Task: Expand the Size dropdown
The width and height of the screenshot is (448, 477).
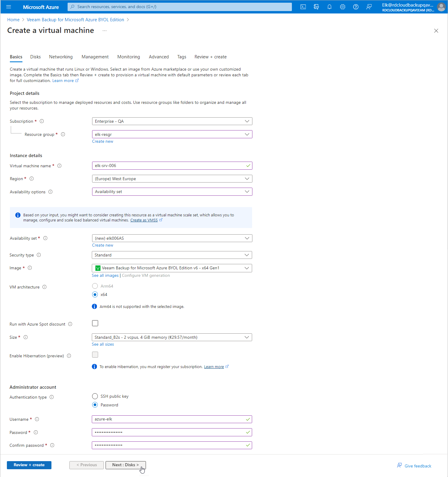Action: pos(172,337)
